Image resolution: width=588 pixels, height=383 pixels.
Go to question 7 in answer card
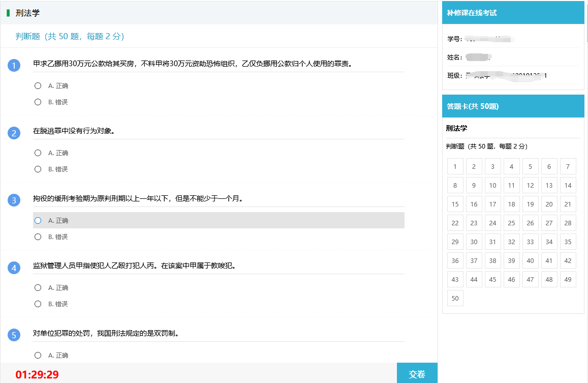pyautogui.click(x=568, y=167)
